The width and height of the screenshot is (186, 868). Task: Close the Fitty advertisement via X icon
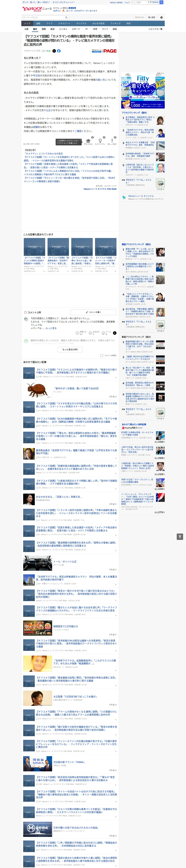[x=163, y=73]
